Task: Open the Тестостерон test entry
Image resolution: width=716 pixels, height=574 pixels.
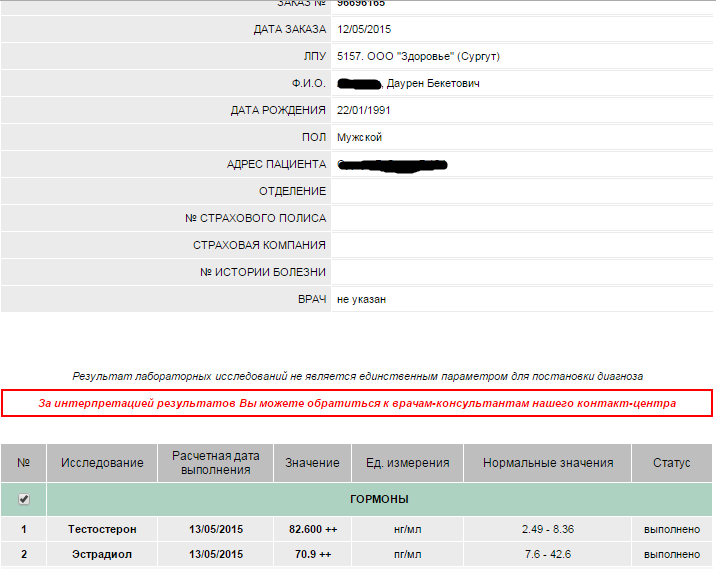Action: tap(102, 529)
